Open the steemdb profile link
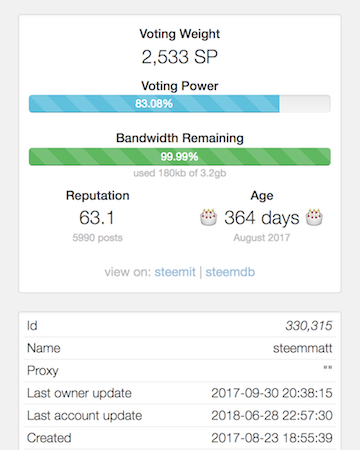Image resolution: width=360 pixels, height=450 pixels. pyautogui.click(x=230, y=272)
